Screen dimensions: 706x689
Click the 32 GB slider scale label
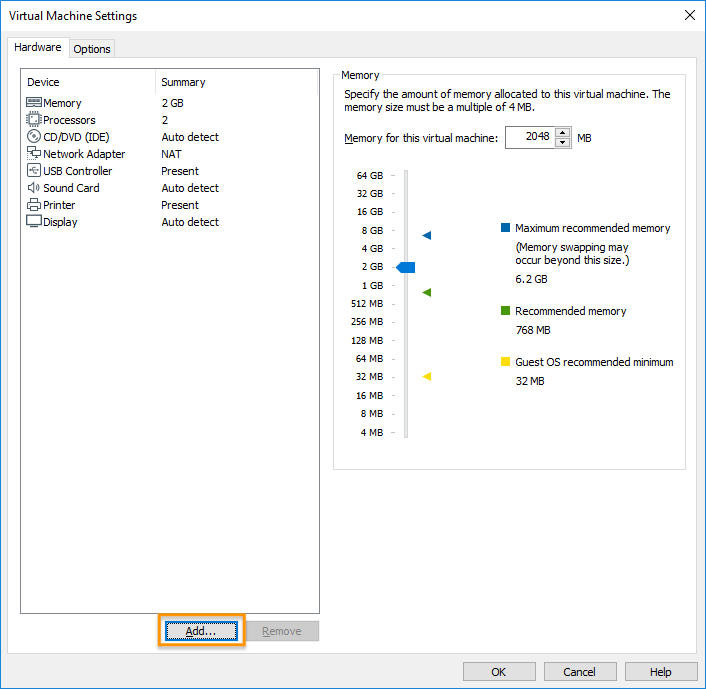click(370, 193)
